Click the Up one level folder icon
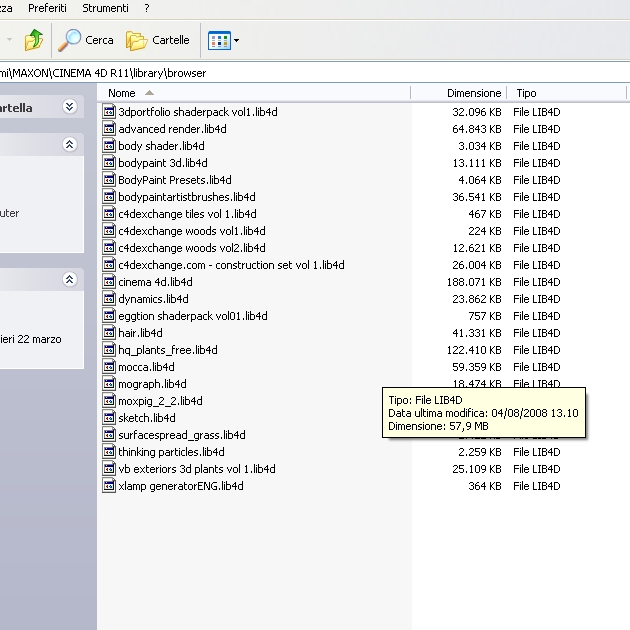 point(34,40)
